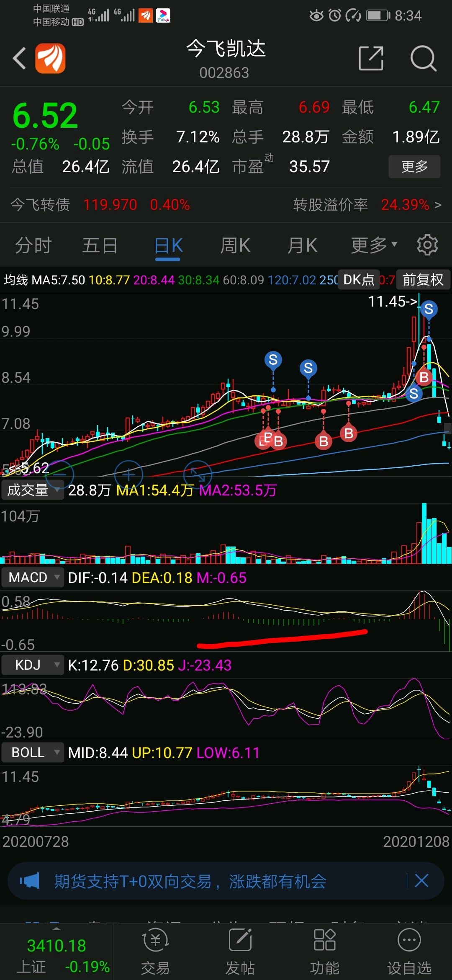
Task: Tap the 市盈 35.57 value
Action: (x=309, y=167)
